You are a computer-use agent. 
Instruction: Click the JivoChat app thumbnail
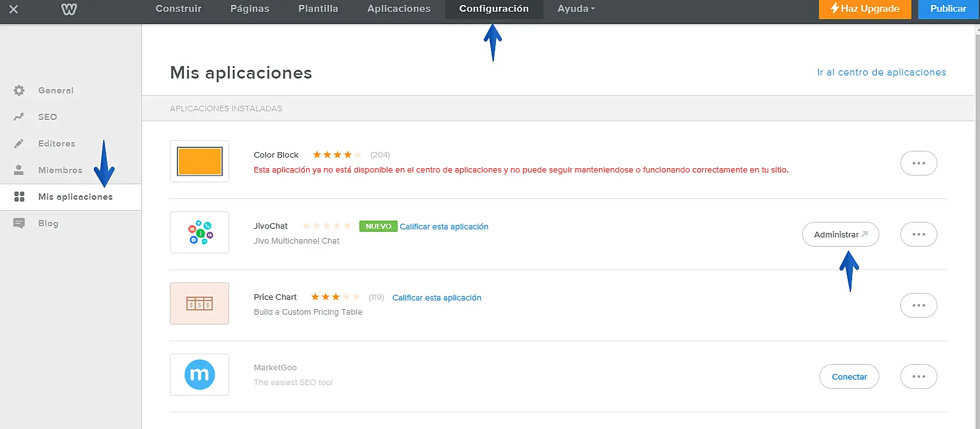199,232
